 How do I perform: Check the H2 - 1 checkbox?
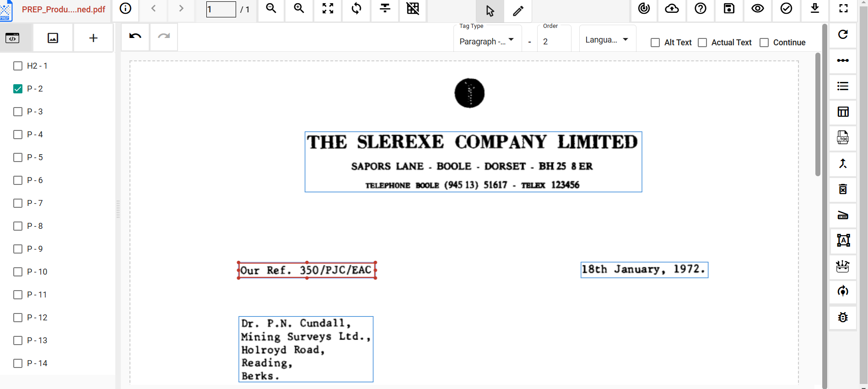tap(18, 66)
